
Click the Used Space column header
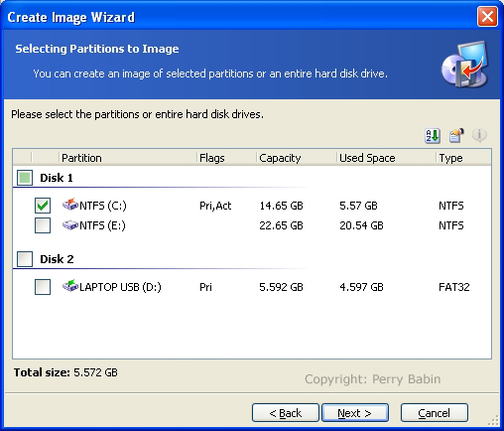point(386,158)
